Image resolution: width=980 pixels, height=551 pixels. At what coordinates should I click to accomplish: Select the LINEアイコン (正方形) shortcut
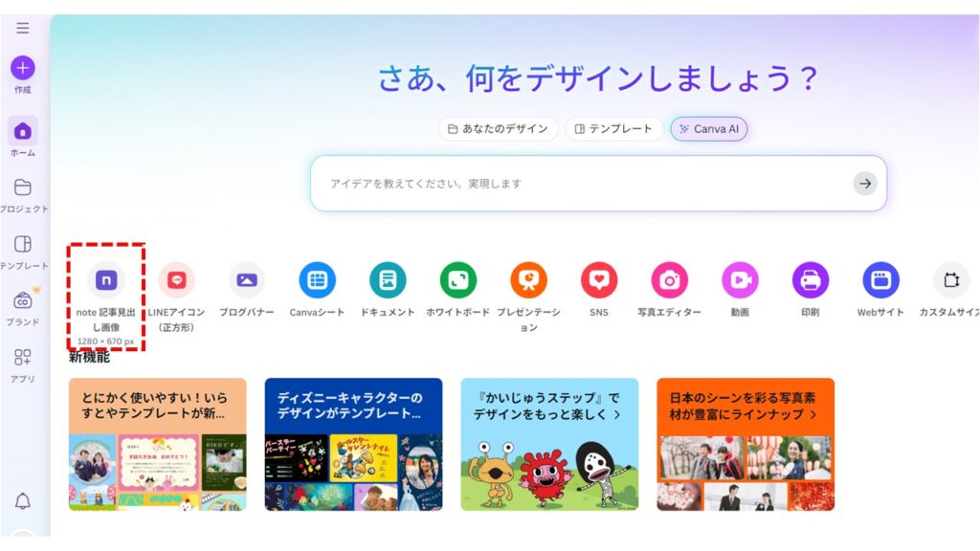coord(177,280)
